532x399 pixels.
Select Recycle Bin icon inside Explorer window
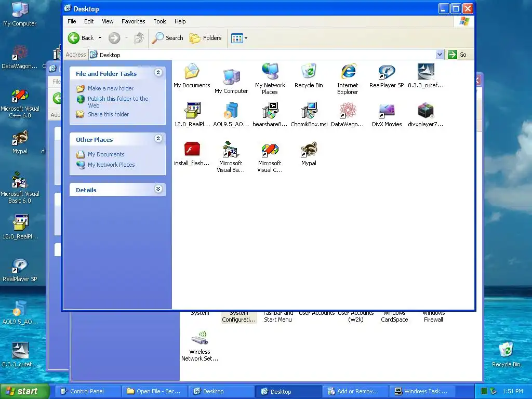coord(309,76)
